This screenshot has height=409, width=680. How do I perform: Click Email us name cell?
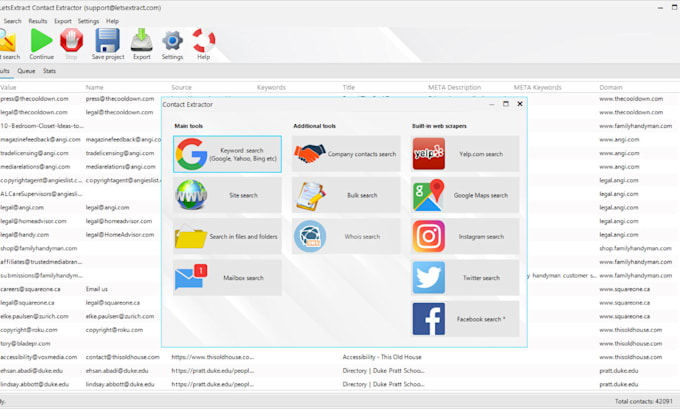[97, 289]
